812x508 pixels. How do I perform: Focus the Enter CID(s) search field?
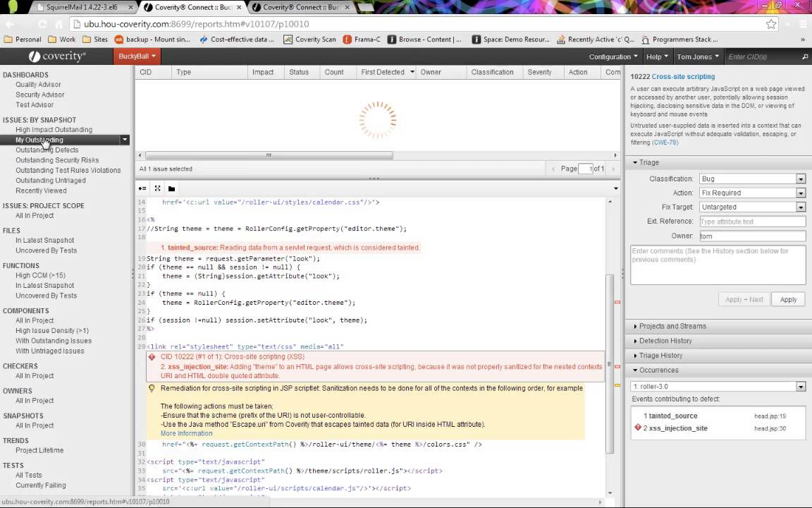pyautogui.click(x=761, y=56)
